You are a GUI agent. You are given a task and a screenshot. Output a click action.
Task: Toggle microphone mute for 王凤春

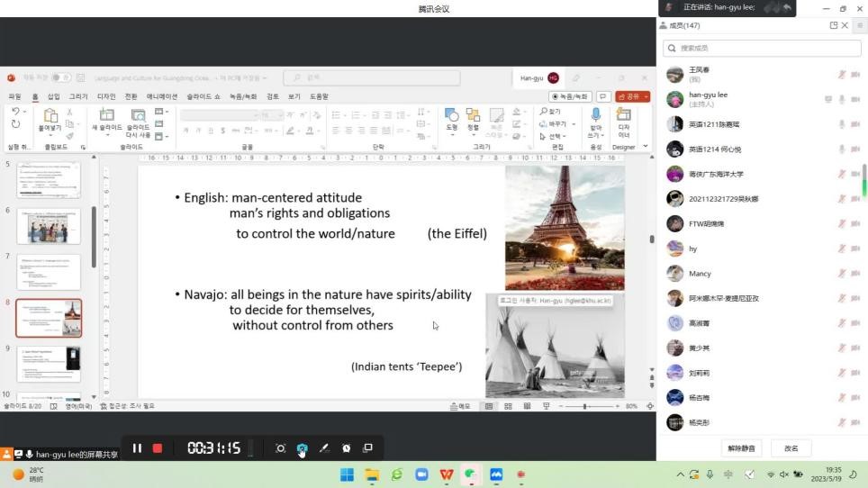pyautogui.click(x=842, y=75)
